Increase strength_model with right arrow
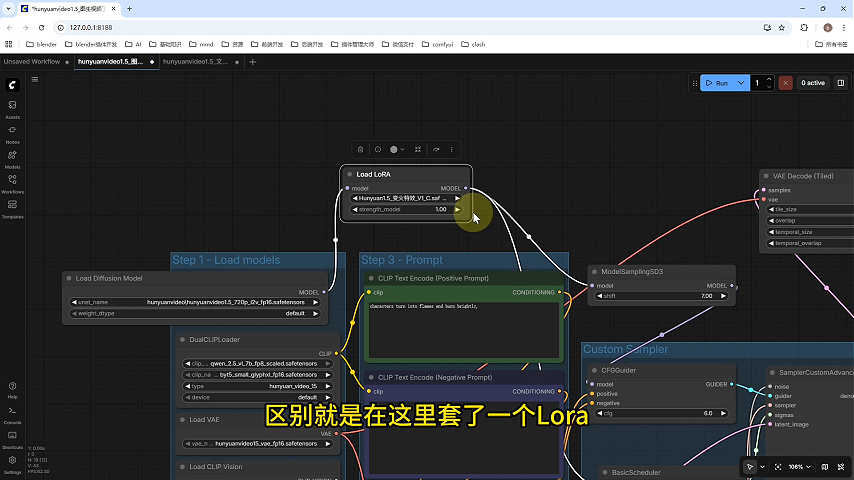Screen dimensions: 854x480 pyautogui.click(x=457, y=209)
